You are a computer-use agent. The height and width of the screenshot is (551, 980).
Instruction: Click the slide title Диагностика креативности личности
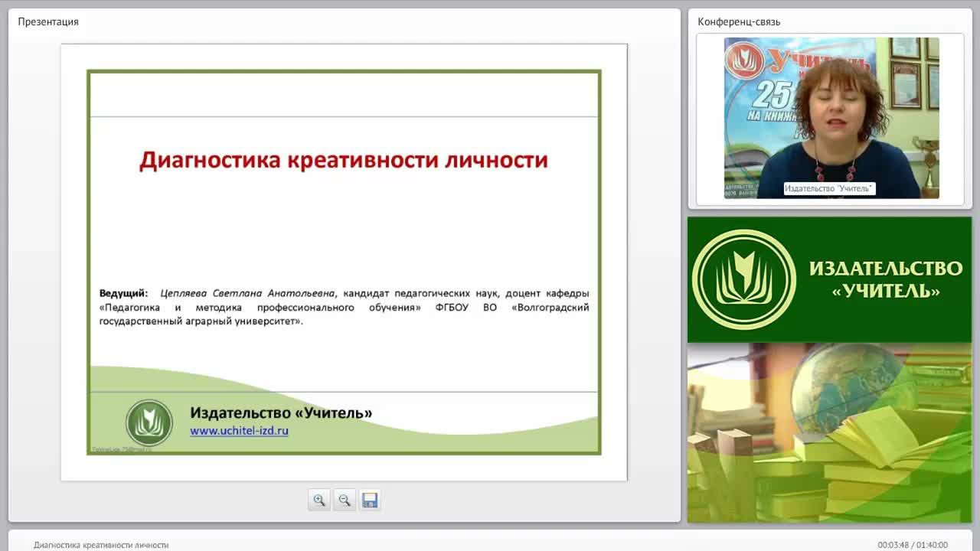[344, 160]
